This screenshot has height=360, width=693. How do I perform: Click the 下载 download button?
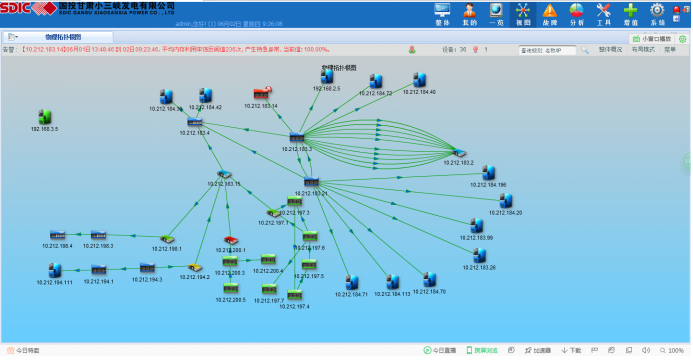coord(571,350)
